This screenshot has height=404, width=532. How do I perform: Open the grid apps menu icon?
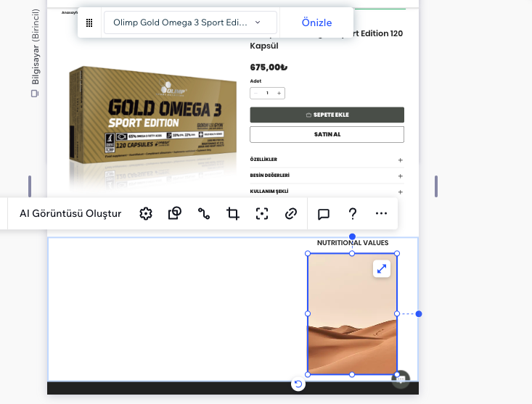89,22
